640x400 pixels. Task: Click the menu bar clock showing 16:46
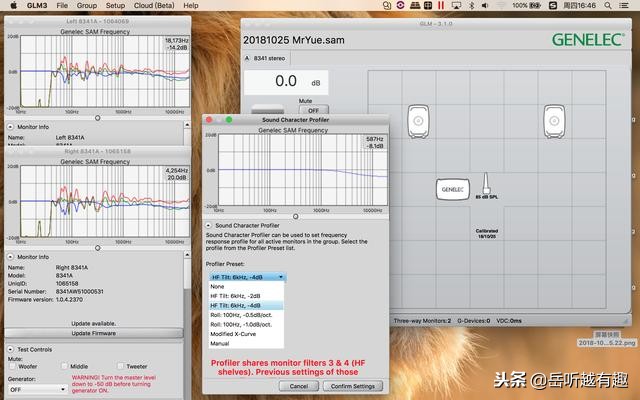tap(580, 5)
